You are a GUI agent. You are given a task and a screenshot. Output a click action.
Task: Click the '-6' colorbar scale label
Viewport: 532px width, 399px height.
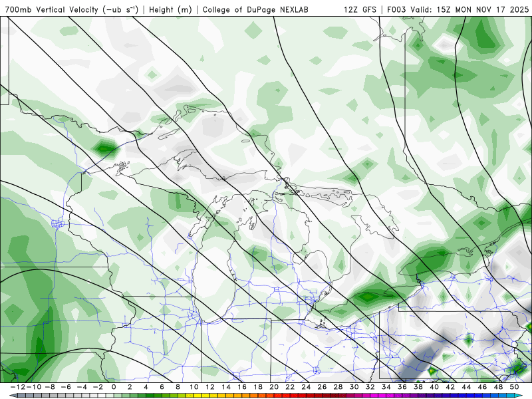65,387
